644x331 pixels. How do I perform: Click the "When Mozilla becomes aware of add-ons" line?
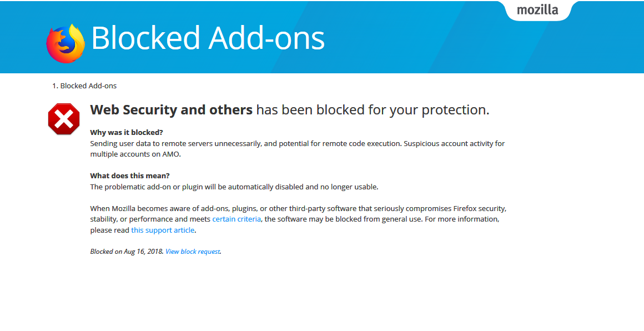tap(167, 209)
